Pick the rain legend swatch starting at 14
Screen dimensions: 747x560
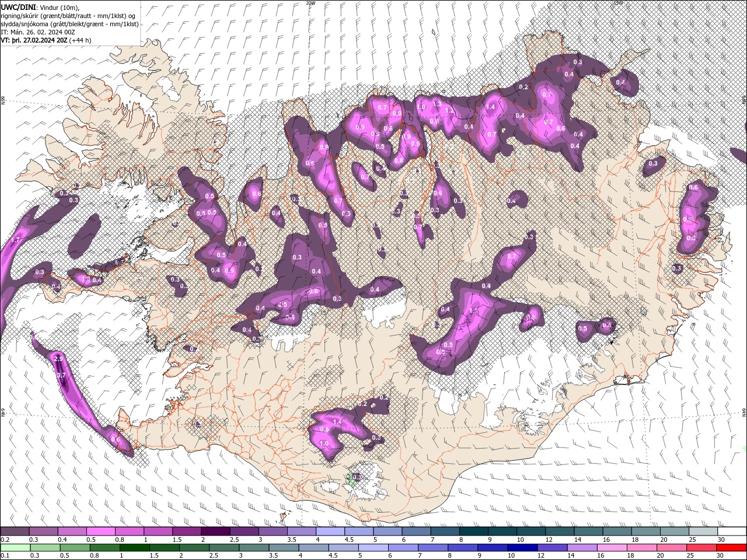pyautogui.click(x=583, y=548)
